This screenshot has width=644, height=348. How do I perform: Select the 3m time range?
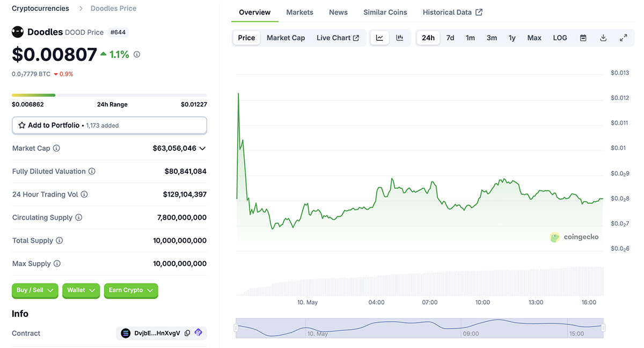click(492, 38)
